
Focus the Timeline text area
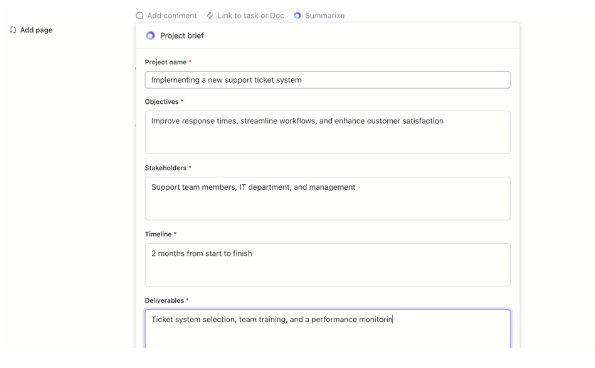[327, 265]
